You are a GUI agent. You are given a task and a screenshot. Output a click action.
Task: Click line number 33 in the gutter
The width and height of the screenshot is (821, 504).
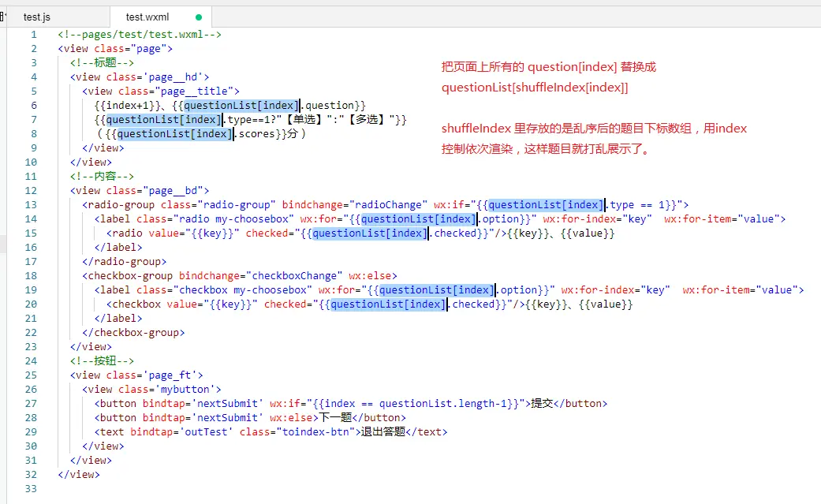(x=31, y=489)
